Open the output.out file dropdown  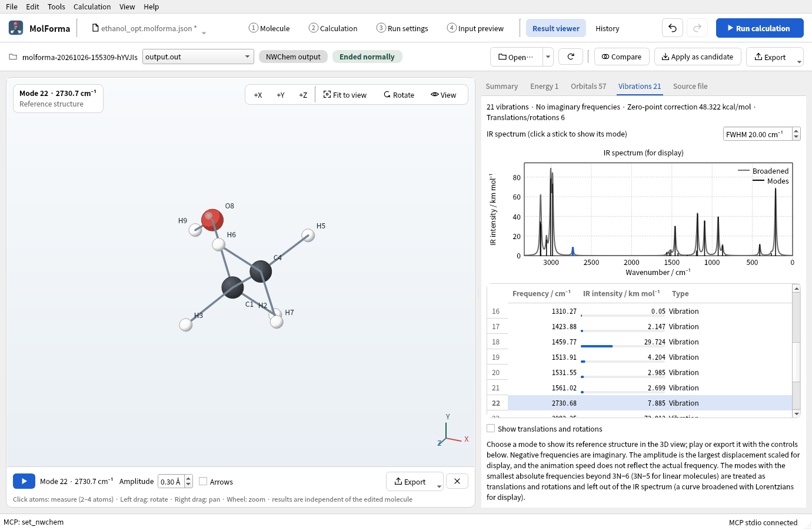(x=198, y=57)
